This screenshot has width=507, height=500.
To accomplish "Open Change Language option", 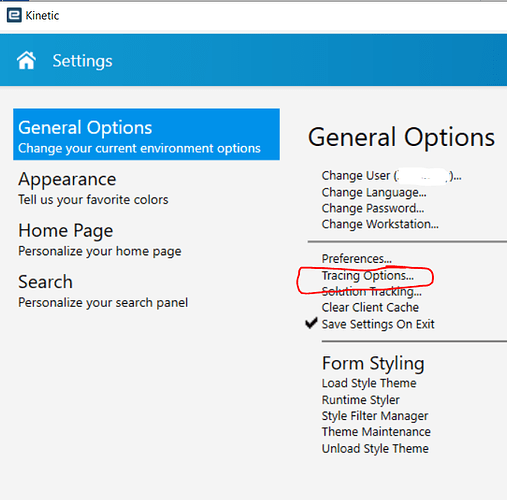I will click(x=374, y=192).
